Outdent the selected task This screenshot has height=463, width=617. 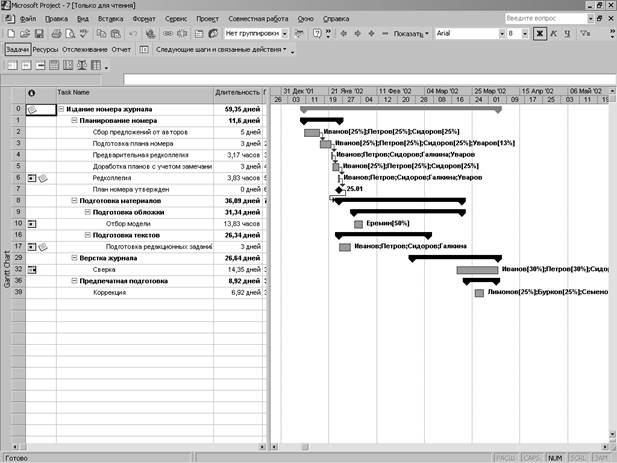[344, 34]
